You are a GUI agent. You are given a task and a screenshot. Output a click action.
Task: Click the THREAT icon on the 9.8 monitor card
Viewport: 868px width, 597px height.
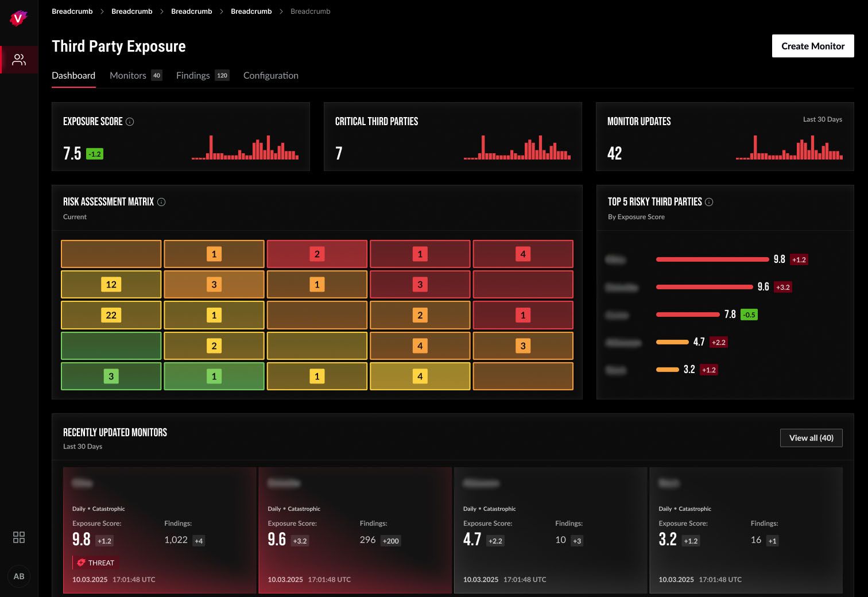click(x=81, y=563)
